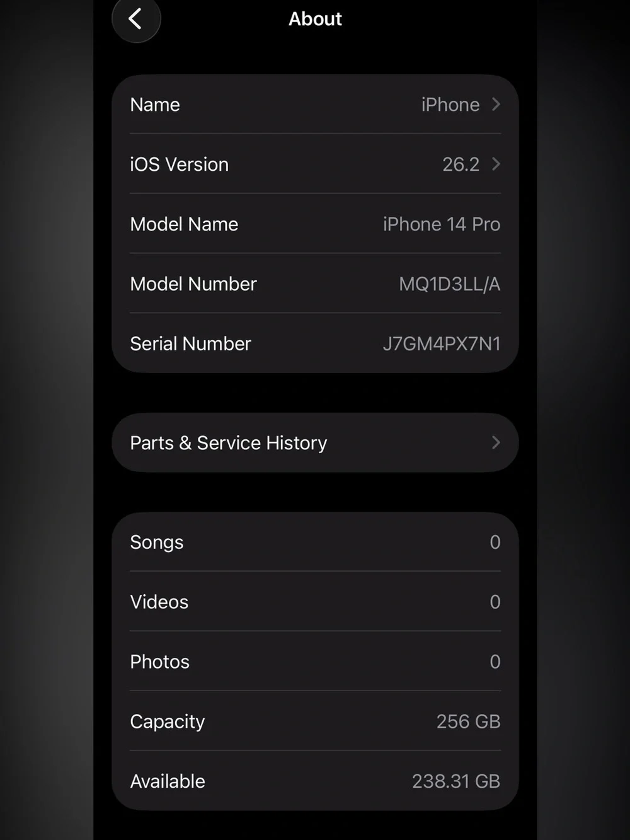Select the Name label
The width and height of the screenshot is (630, 840).
[x=155, y=105]
